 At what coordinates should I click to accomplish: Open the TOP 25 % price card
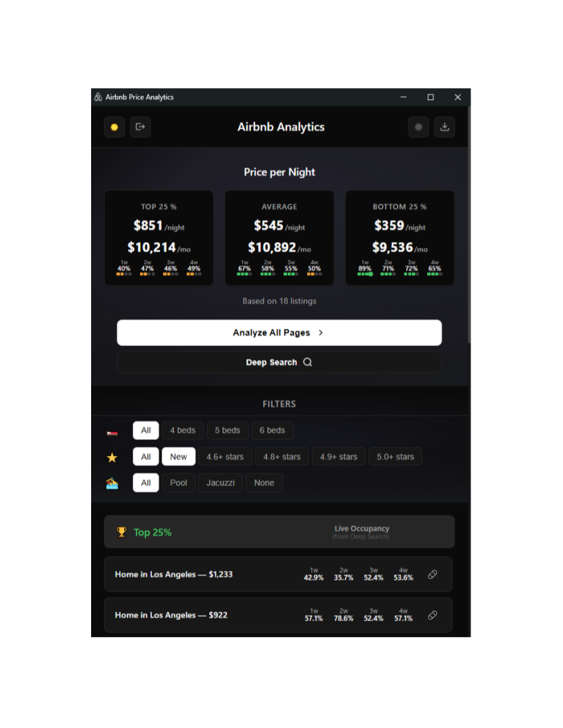[159, 238]
